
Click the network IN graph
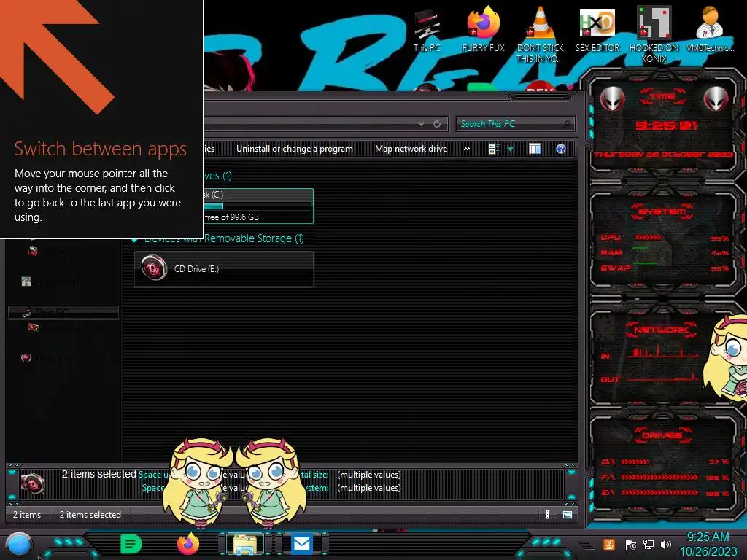point(663,352)
